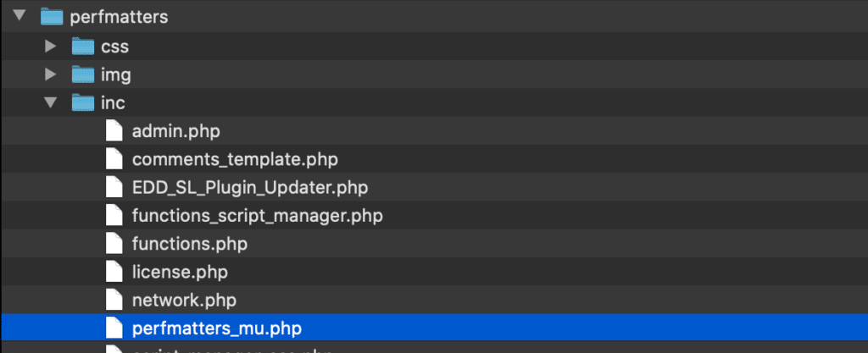Click the network.php file icon

[x=114, y=300]
